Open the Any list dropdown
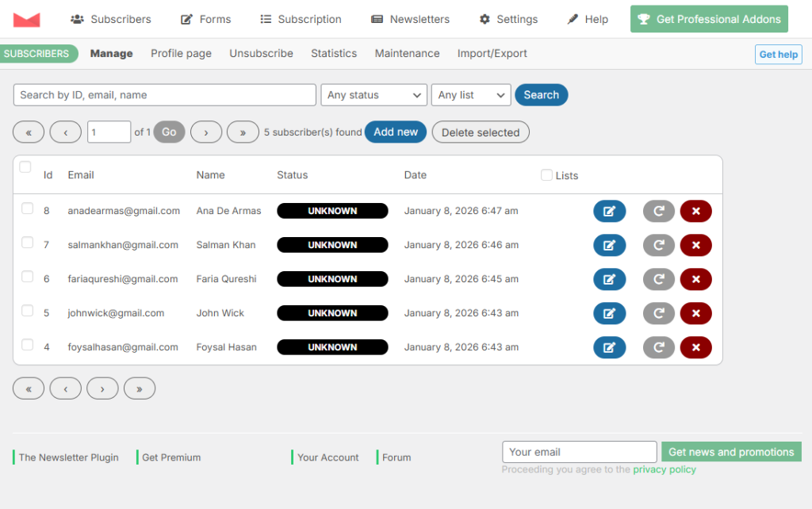 click(471, 95)
